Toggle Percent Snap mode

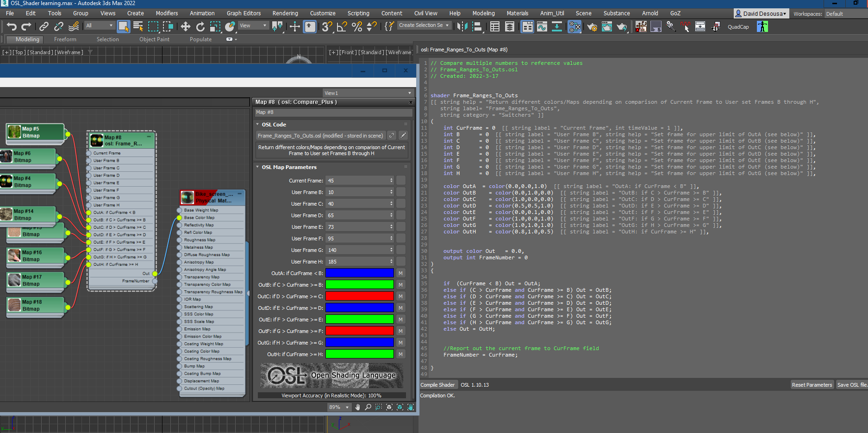[356, 26]
